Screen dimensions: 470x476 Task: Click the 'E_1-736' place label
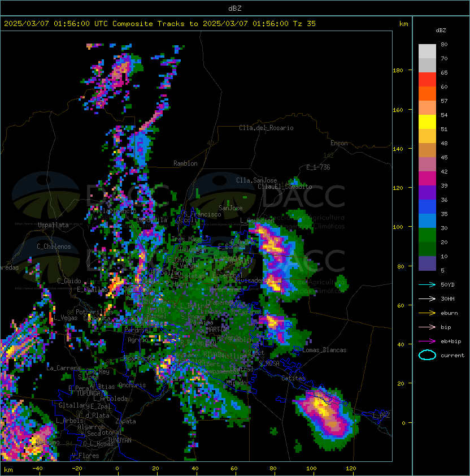[x=318, y=167]
